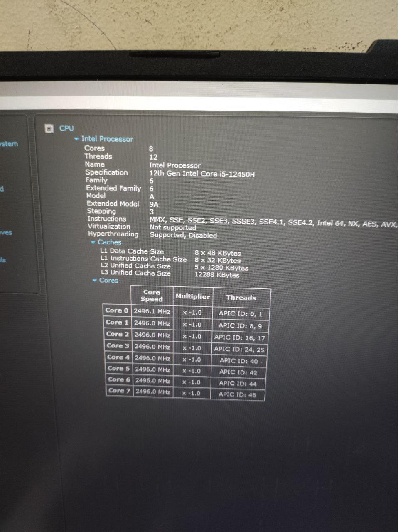Click the Core Speed column header
This screenshot has width=398, height=532.
152,296
